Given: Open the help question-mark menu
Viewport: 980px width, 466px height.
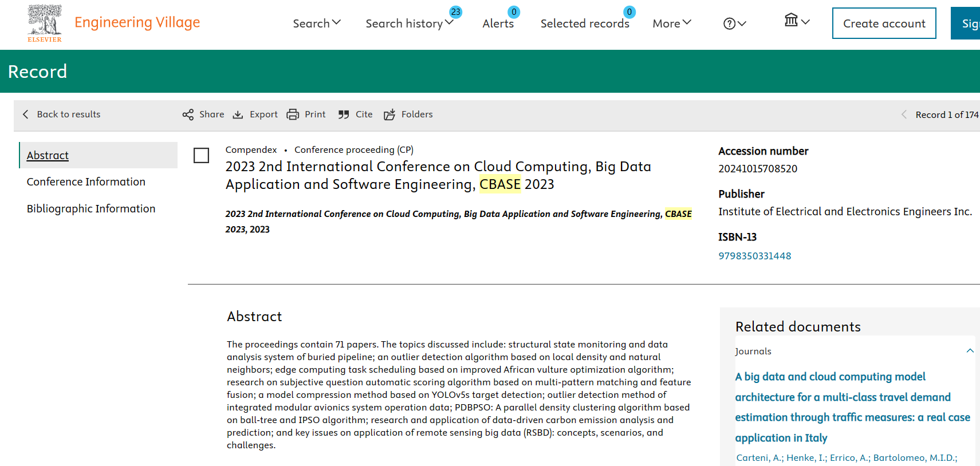Looking at the screenshot, I should [x=735, y=23].
